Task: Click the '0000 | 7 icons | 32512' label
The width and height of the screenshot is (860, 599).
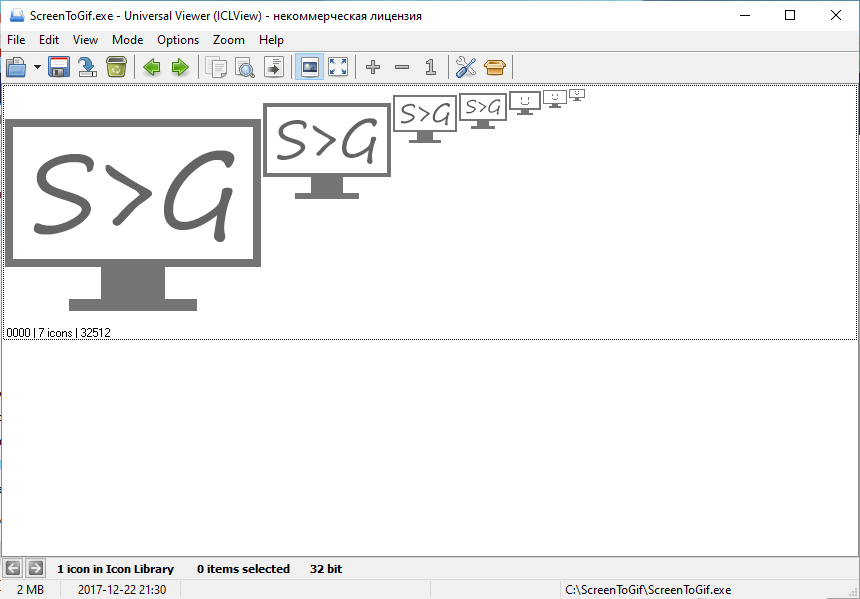Action: [58, 333]
